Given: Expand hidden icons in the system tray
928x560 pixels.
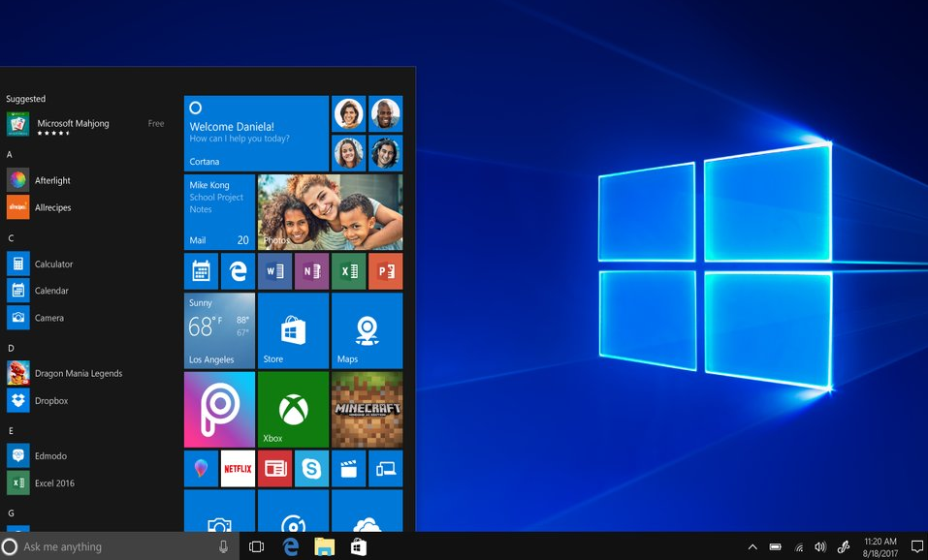Looking at the screenshot, I should point(752,546).
